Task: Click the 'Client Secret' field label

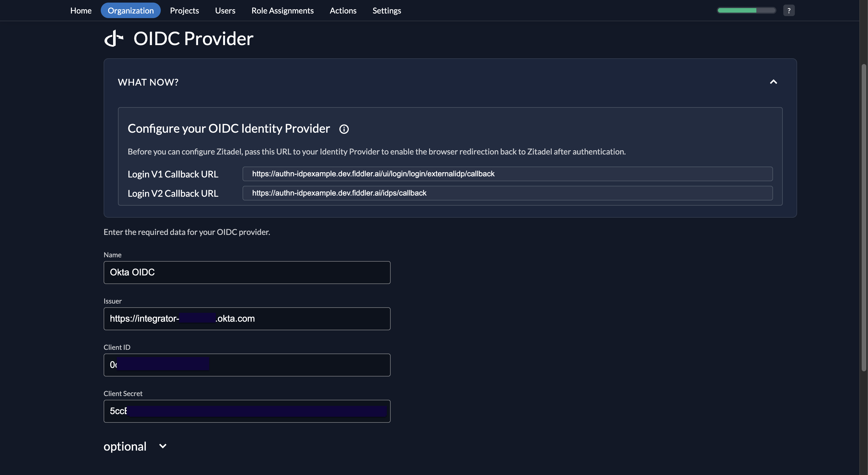Action: (123, 393)
